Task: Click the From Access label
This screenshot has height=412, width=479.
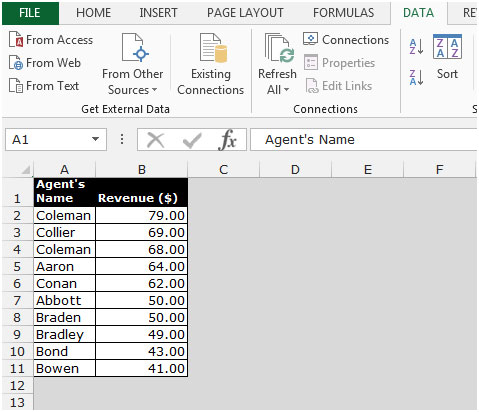Action: pyautogui.click(x=60, y=40)
